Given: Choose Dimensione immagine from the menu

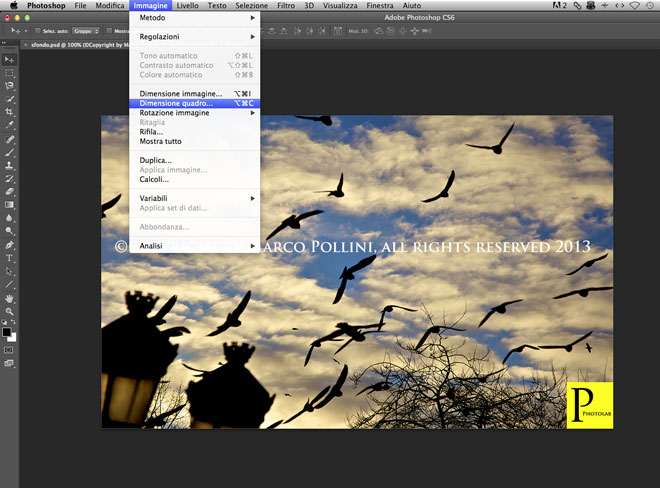Looking at the screenshot, I should coord(194,93).
